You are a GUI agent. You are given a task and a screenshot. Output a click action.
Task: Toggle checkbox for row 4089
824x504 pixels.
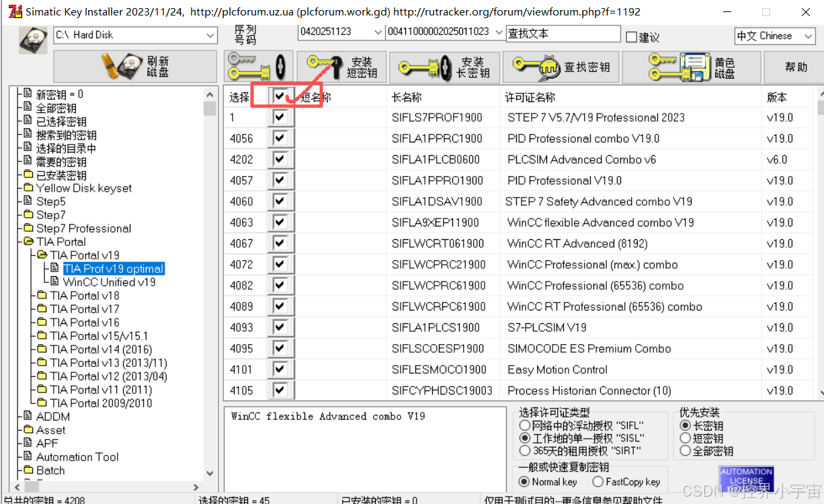280,306
